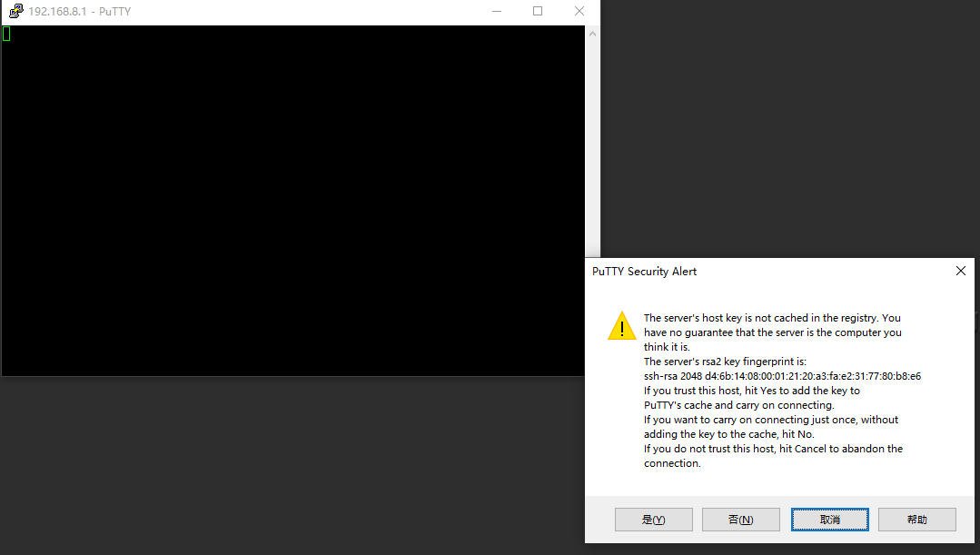
Task: Click the "If you do not trust this host" line
Action: [x=773, y=449]
